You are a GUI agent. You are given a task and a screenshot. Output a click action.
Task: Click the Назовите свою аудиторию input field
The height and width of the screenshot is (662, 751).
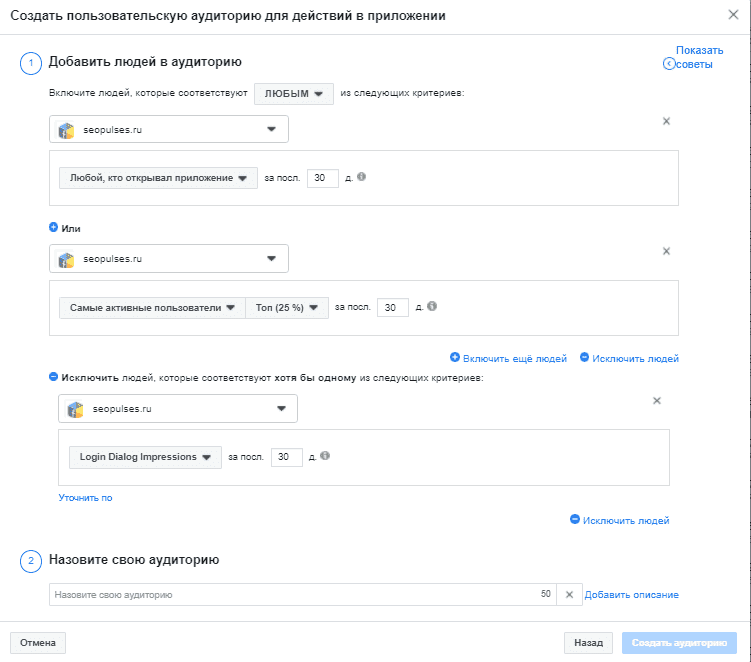click(x=303, y=594)
